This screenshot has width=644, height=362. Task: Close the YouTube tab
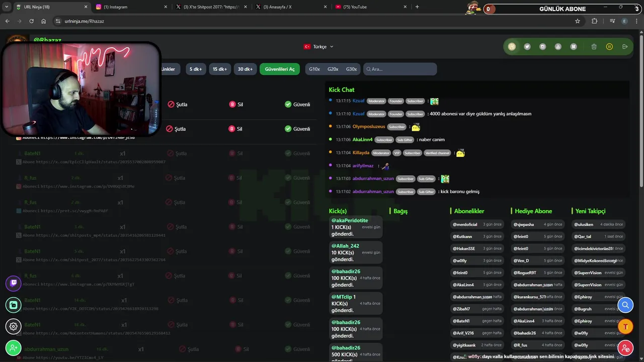tap(405, 7)
